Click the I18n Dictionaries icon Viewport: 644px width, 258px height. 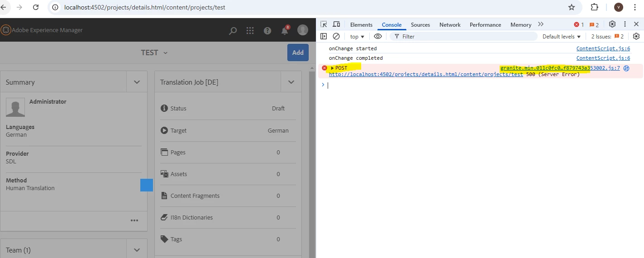(164, 217)
